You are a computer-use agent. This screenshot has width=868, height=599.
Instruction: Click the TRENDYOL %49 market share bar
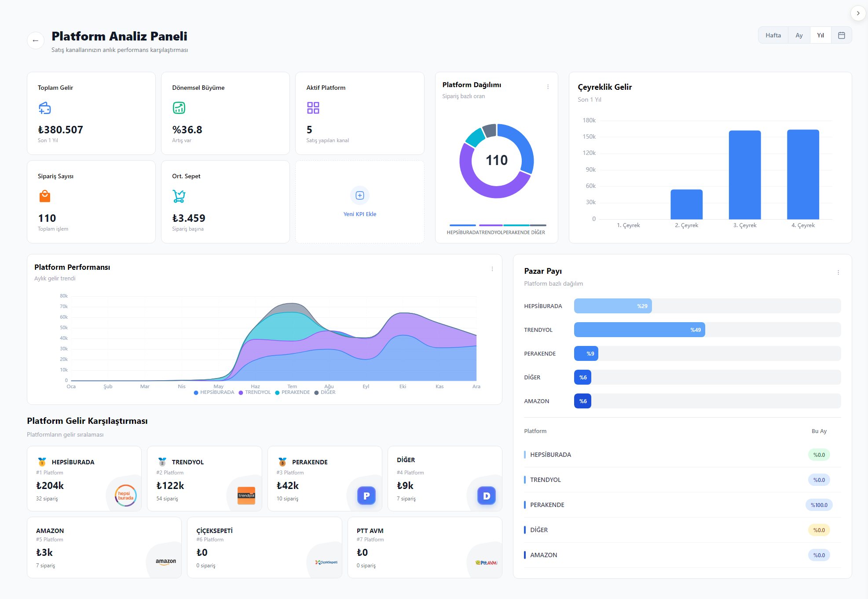tap(639, 330)
